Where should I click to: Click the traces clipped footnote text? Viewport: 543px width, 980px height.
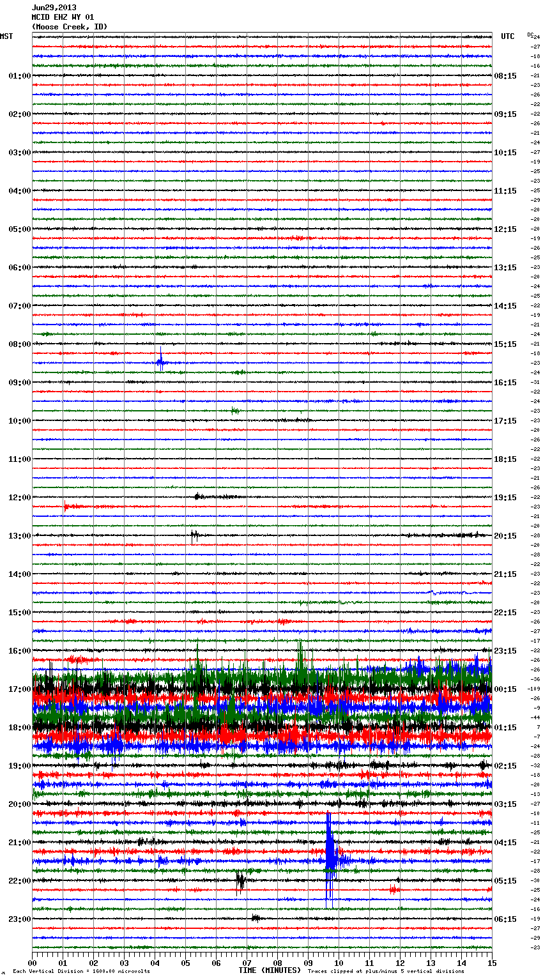(x=386, y=972)
